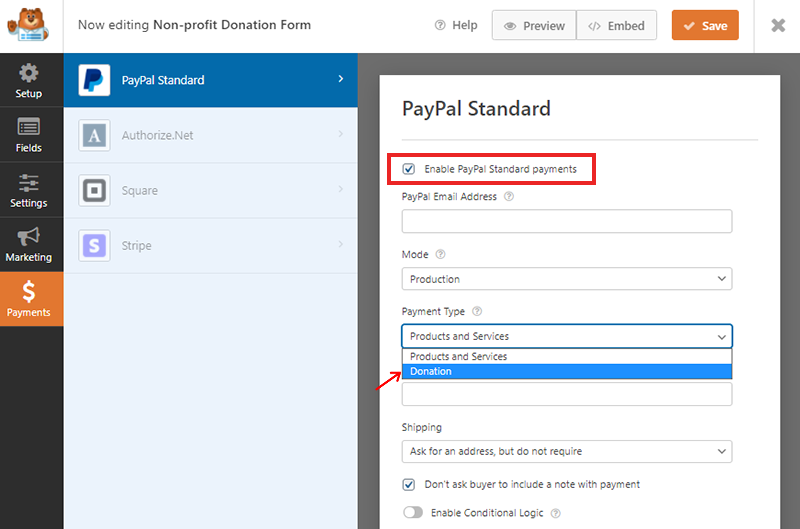The width and height of the screenshot is (800, 529).
Task: Close the form builder with X
Action: pos(778,26)
